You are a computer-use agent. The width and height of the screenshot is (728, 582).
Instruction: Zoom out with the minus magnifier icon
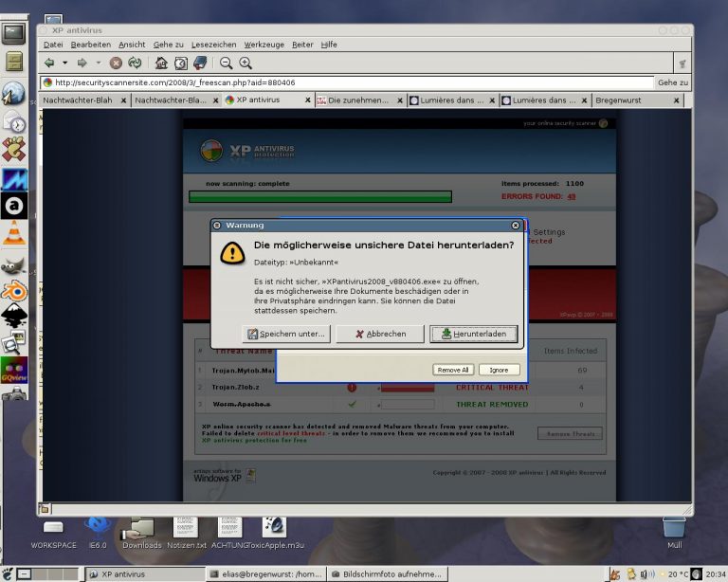(x=227, y=64)
